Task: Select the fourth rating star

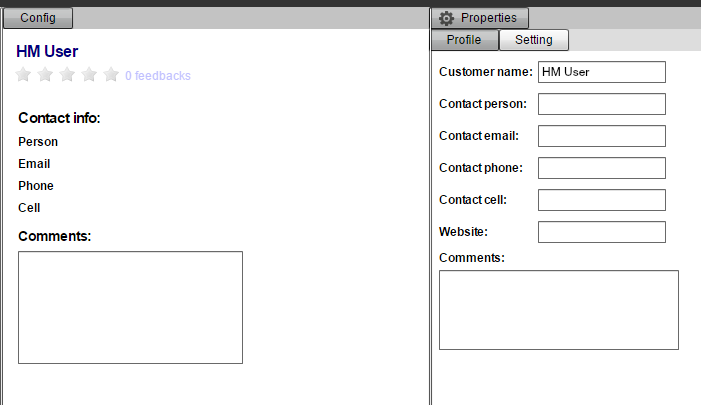Action: [90, 75]
